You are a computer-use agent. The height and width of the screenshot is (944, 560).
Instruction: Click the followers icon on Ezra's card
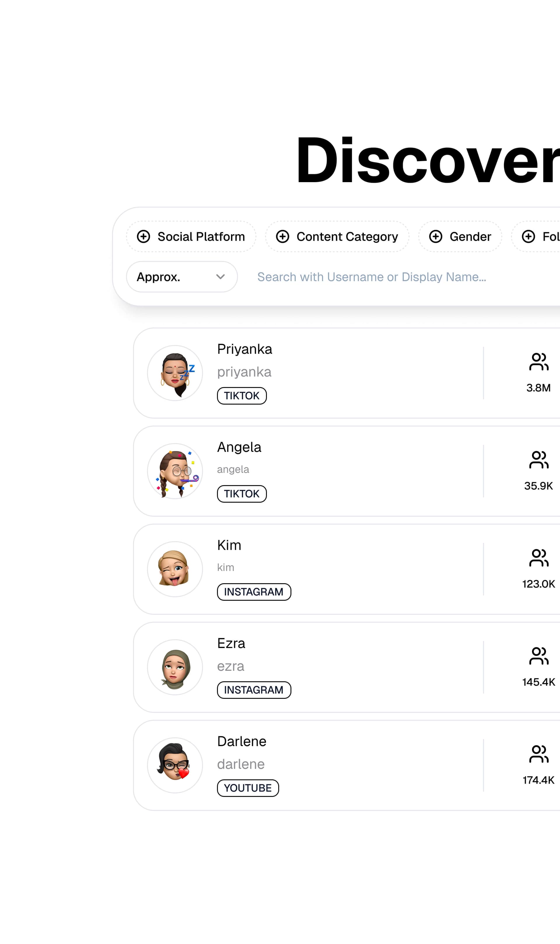click(539, 656)
